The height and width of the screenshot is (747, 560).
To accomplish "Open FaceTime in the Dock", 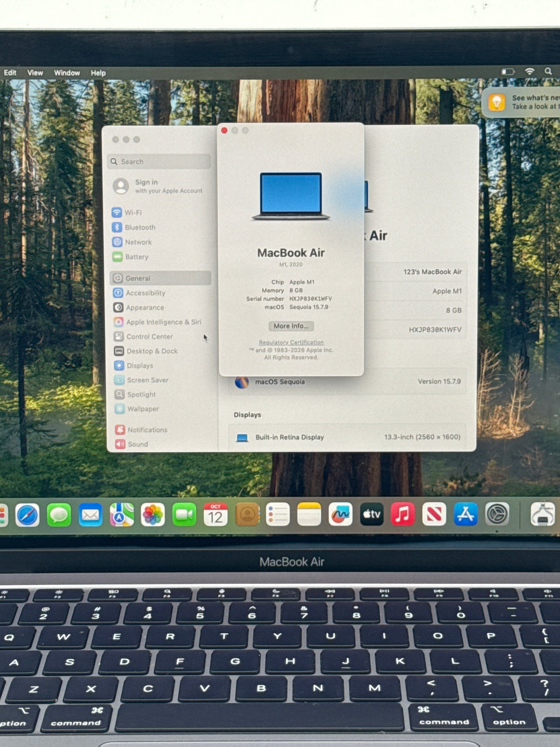I will tap(184, 515).
